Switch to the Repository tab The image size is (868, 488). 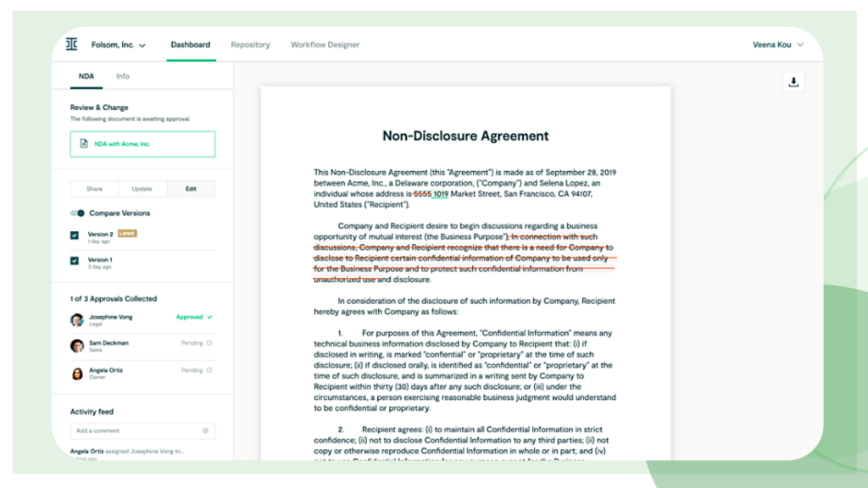(x=250, y=45)
